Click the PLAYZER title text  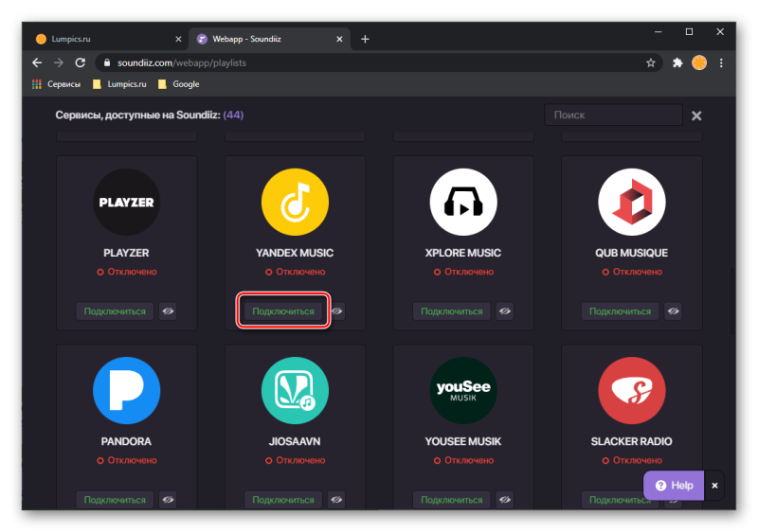126,253
